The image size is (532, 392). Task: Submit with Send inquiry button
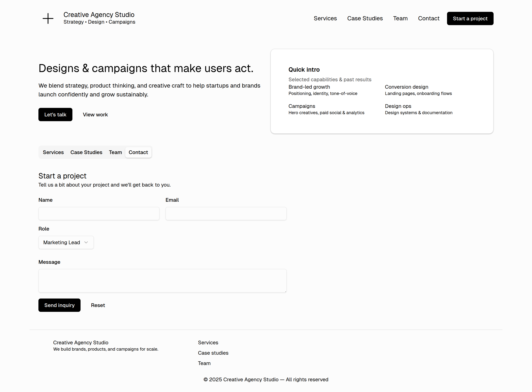coord(59,305)
